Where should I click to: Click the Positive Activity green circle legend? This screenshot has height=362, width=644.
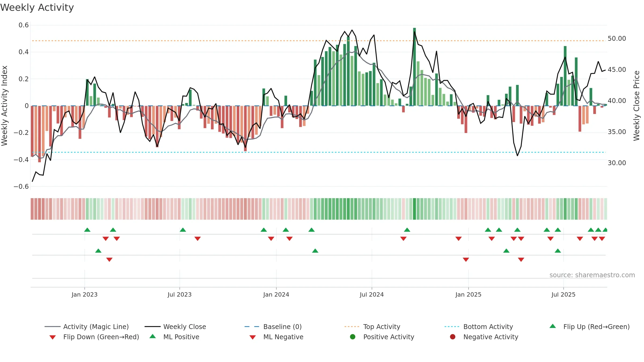point(353,337)
